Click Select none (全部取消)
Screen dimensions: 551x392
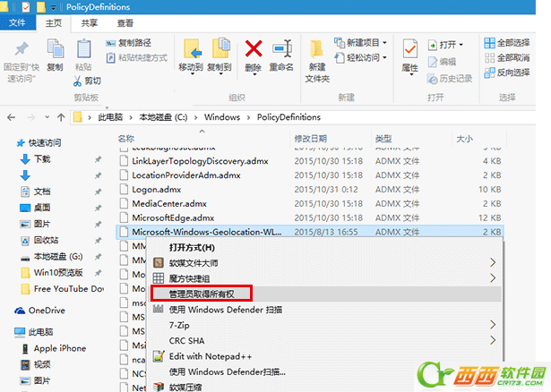[x=507, y=57]
